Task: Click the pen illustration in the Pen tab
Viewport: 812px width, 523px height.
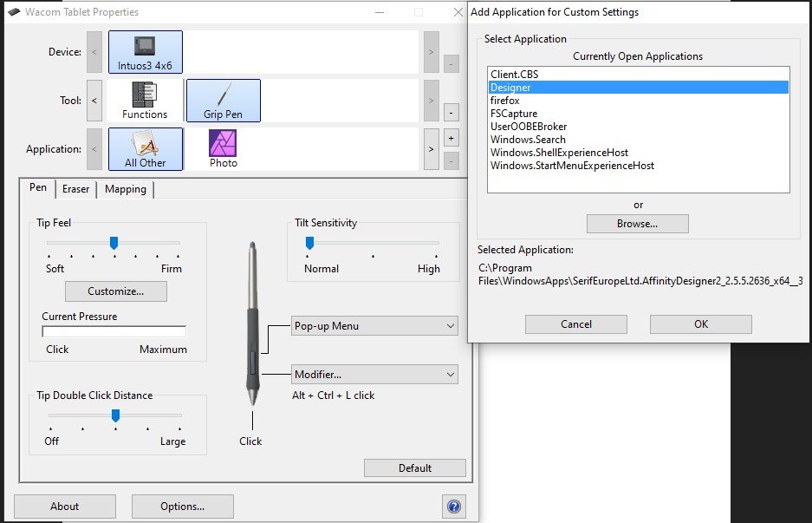Action: [x=252, y=324]
